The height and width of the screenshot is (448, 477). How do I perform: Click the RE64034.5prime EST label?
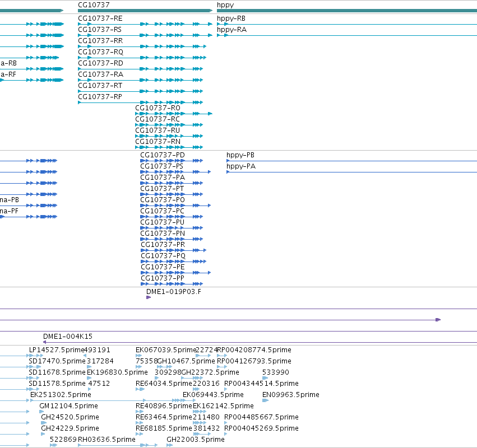[x=164, y=384]
